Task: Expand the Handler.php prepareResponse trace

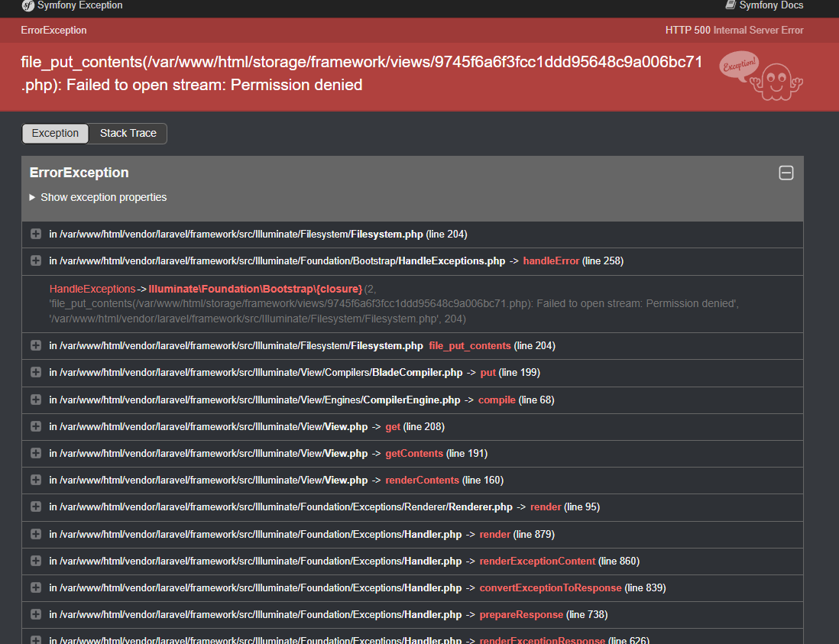Action: [36, 614]
